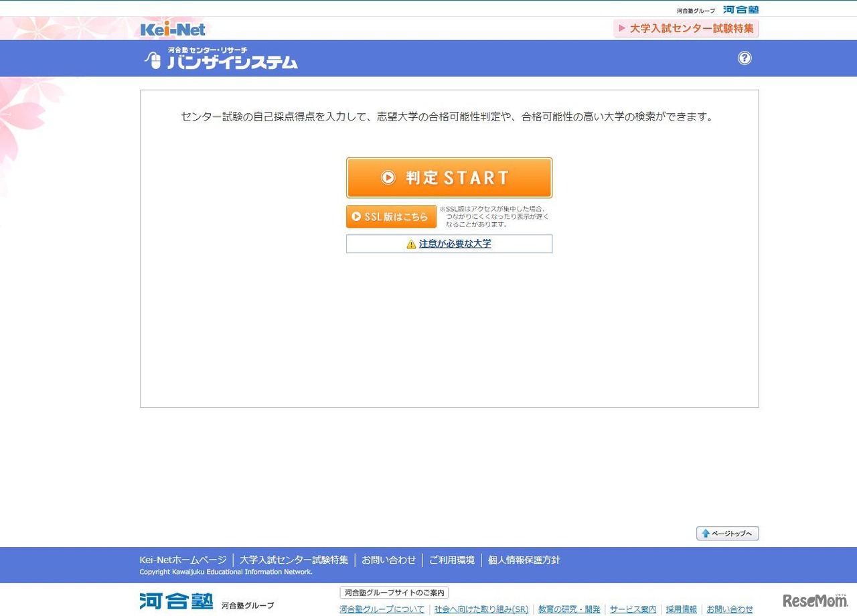
Task: Open ご利用環境 from the footer menu
Action: tap(452, 560)
